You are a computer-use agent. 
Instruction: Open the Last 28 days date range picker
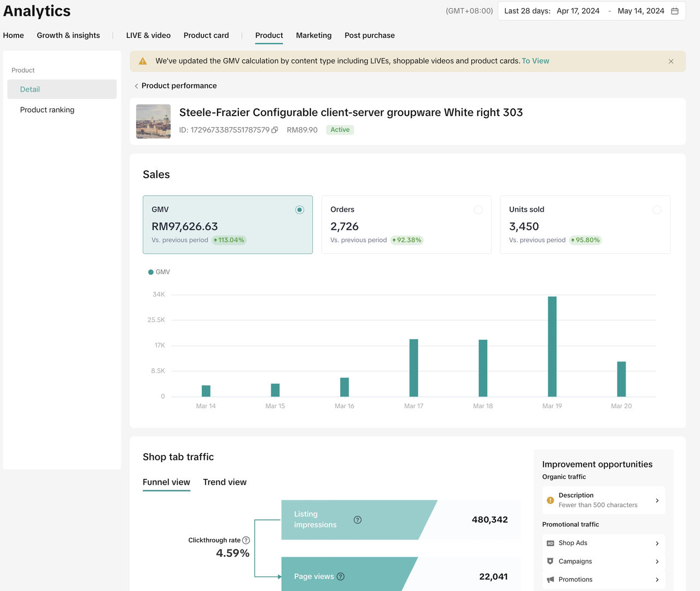point(584,11)
